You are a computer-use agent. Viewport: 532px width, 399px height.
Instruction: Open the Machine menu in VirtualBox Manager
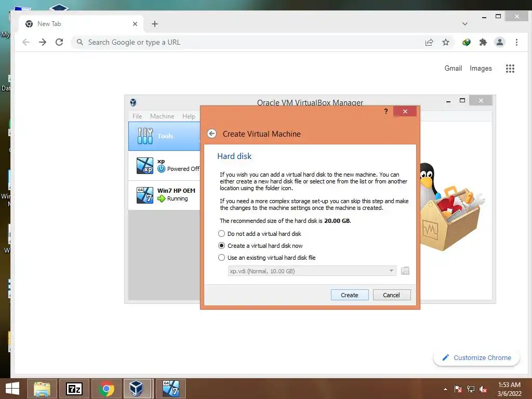pyautogui.click(x=162, y=116)
